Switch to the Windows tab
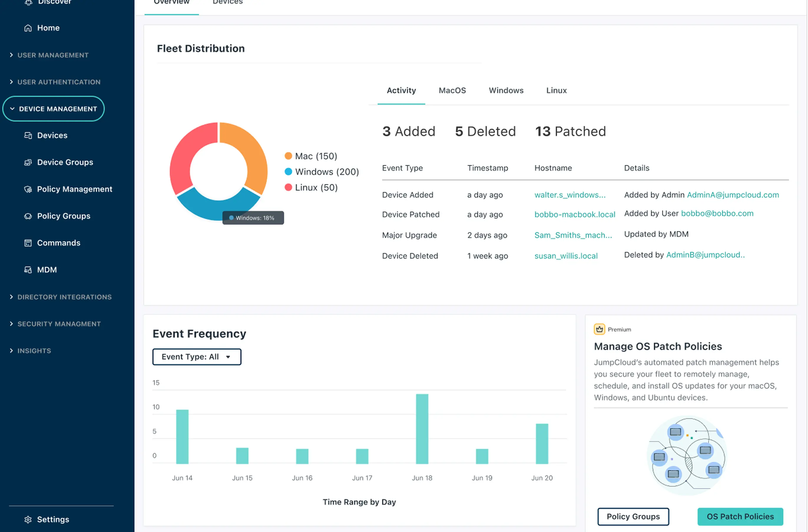Image resolution: width=808 pixels, height=532 pixels. [506, 90]
